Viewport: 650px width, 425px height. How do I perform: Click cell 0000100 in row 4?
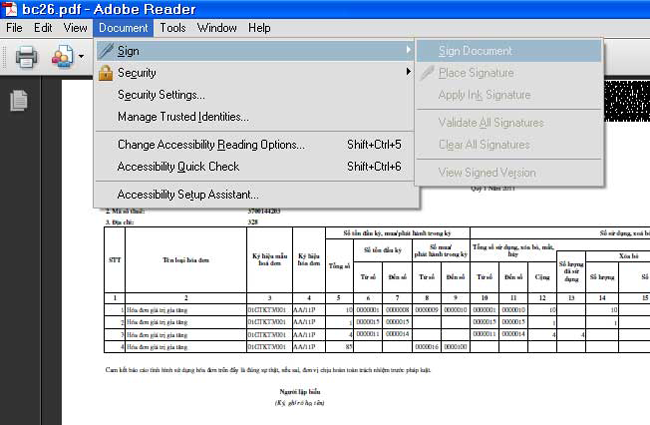(455, 347)
